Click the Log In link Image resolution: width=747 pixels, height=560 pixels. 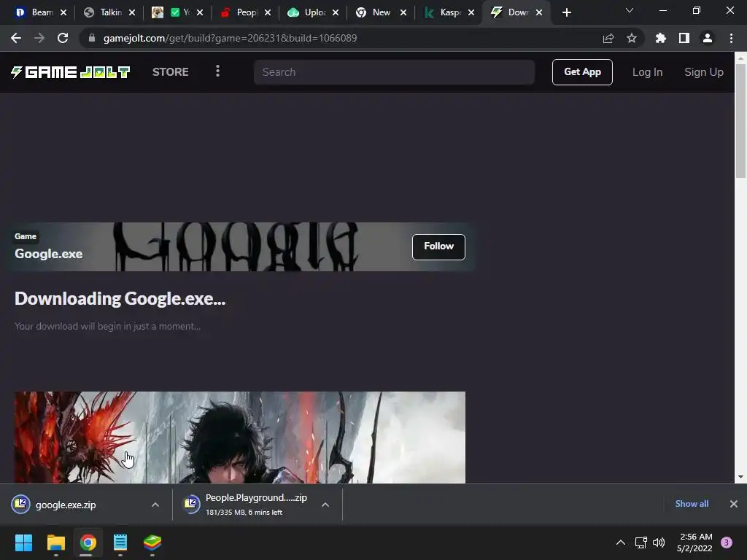(x=647, y=72)
